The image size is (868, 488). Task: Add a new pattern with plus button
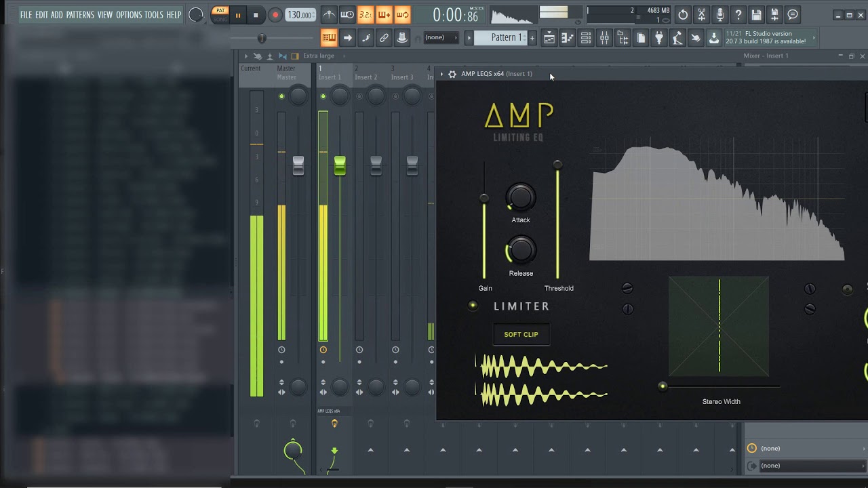pyautogui.click(x=532, y=38)
